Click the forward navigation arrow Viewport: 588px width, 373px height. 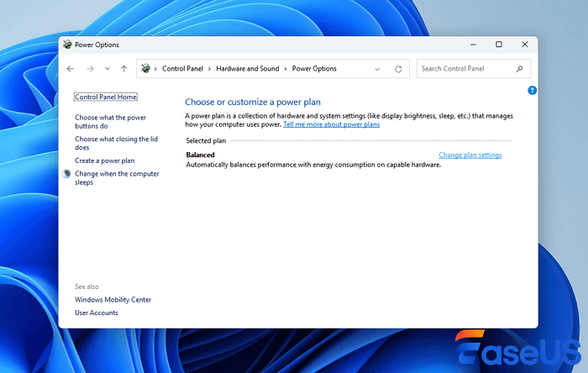tap(90, 69)
